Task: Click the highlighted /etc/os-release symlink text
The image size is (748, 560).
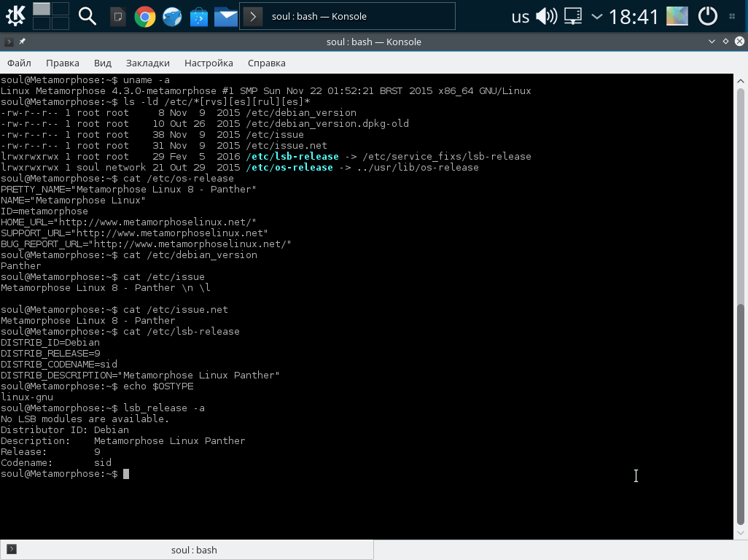Action: 289,168
